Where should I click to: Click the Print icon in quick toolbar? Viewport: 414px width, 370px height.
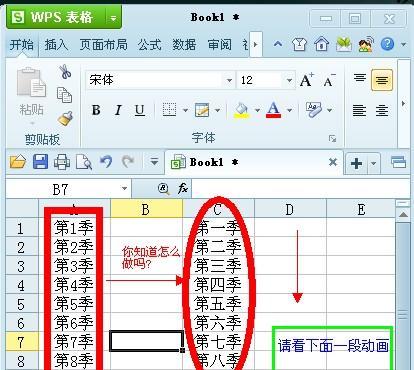[x=62, y=162]
